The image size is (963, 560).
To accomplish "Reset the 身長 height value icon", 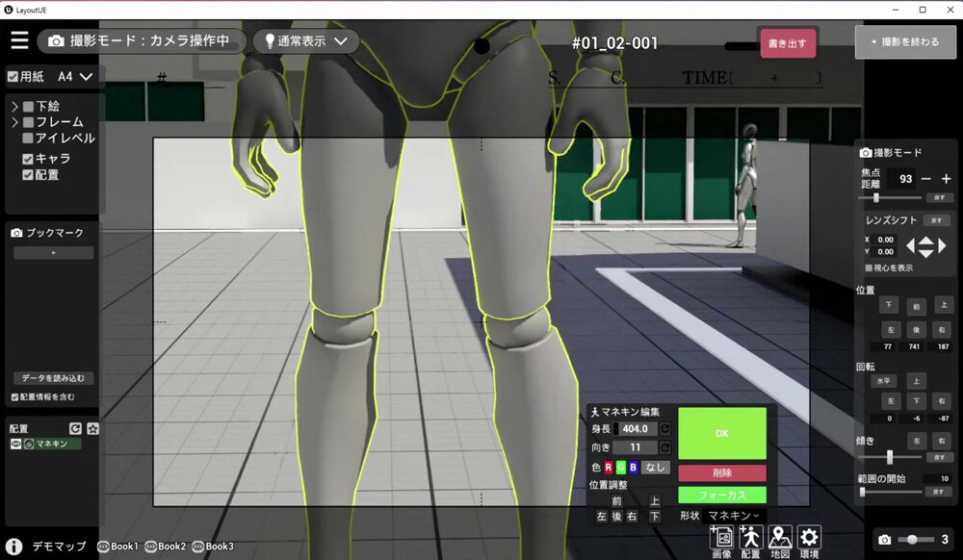I will (664, 428).
